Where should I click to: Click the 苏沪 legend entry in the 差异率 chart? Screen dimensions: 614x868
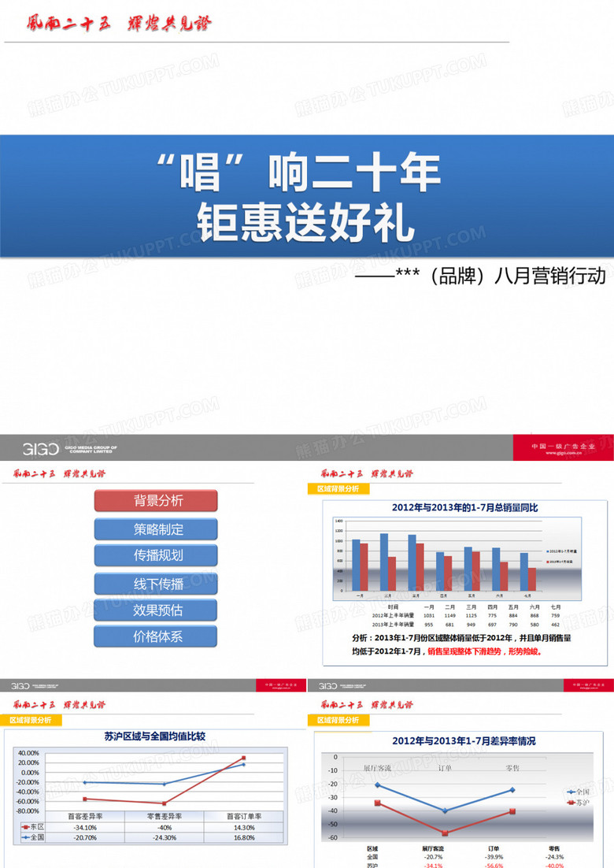tap(579, 802)
